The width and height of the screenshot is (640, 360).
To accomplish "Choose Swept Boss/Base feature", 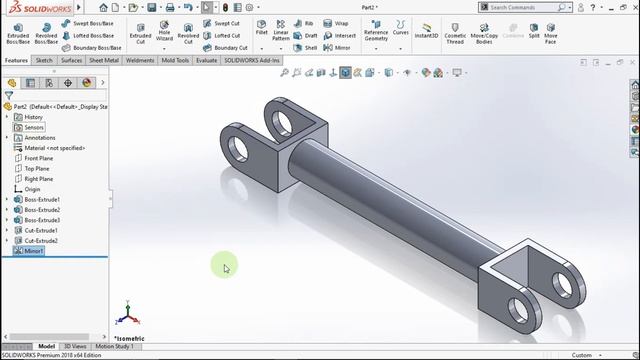I will 87,24.
